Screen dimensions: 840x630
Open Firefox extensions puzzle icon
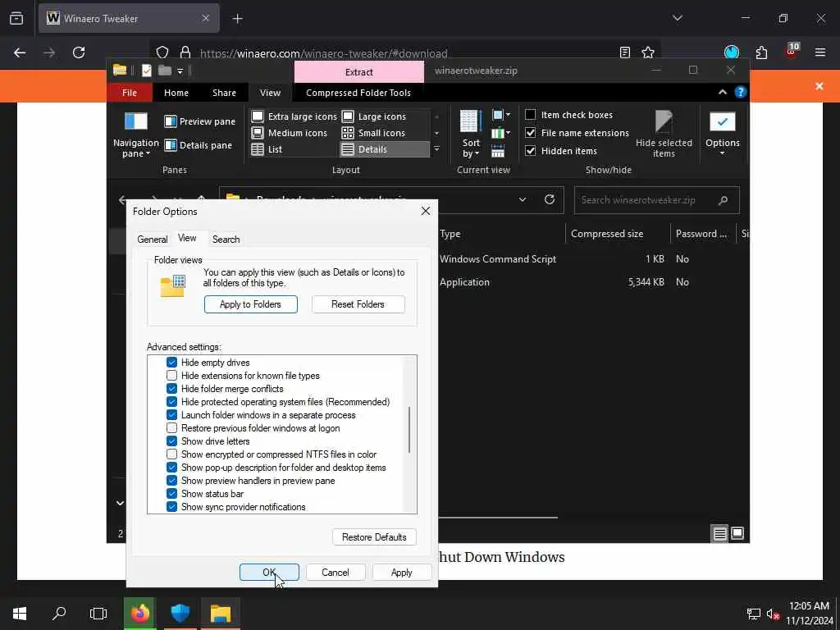[x=761, y=52]
